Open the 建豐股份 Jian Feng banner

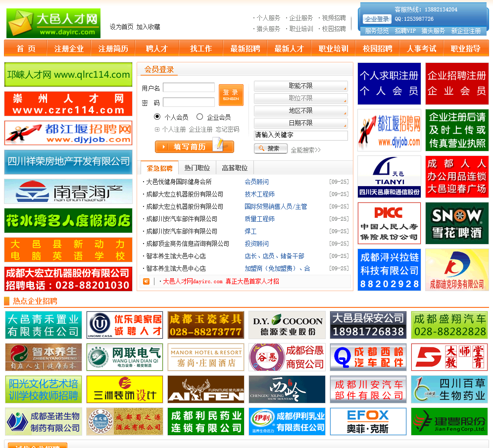449,422
